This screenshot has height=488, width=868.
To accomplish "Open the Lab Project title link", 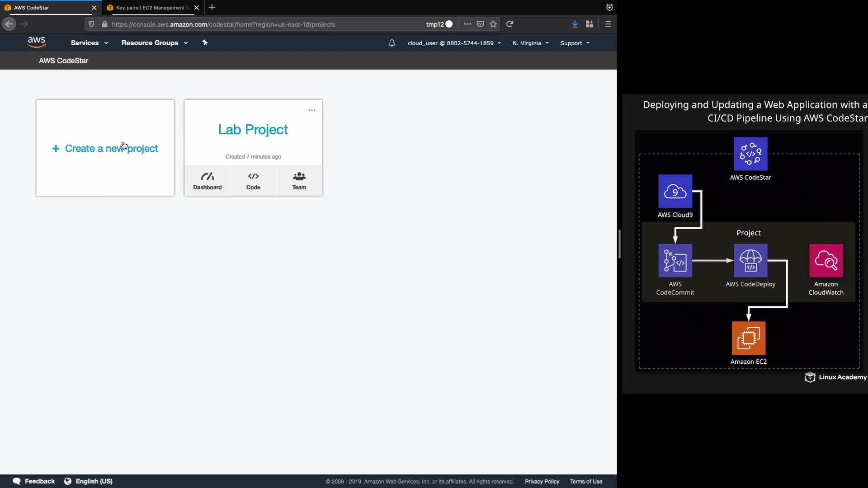I will coord(253,130).
